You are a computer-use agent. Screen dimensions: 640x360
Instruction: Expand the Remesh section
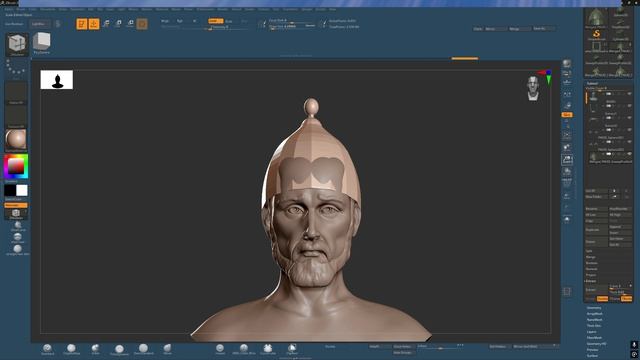tap(591, 269)
